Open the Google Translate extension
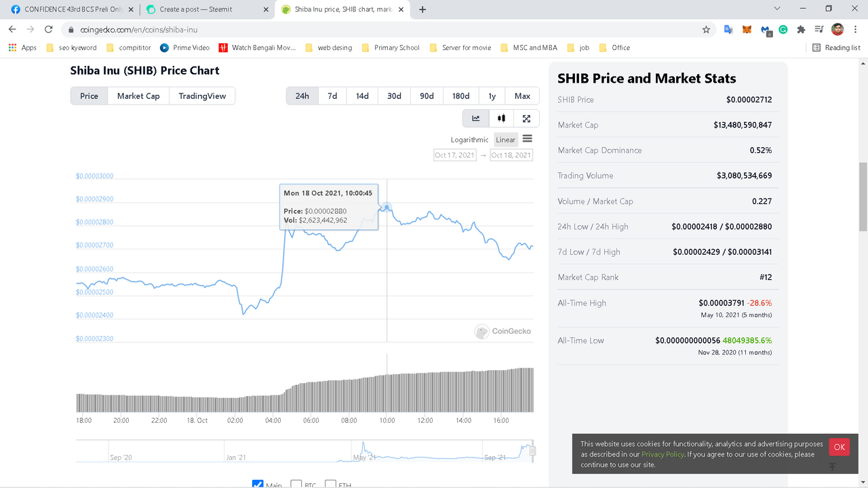This screenshot has height=488, width=868. tap(728, 30)
